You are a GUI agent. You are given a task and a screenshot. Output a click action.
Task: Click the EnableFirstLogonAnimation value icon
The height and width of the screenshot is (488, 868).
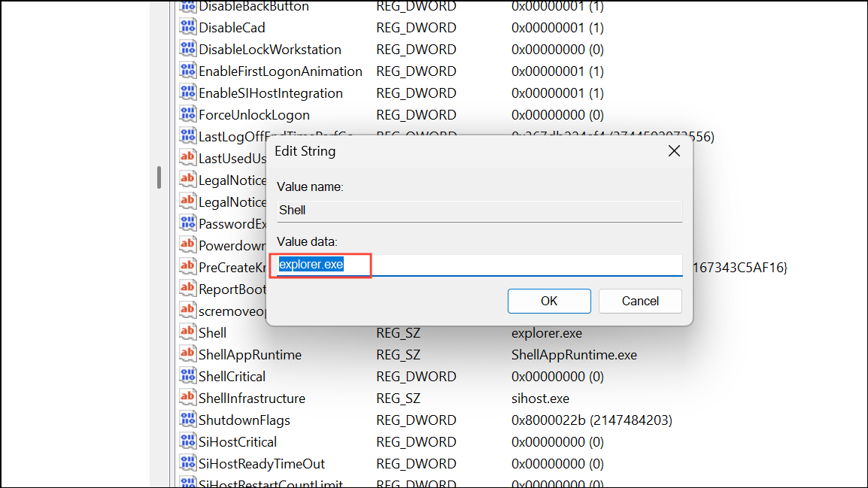click(187, 71)
